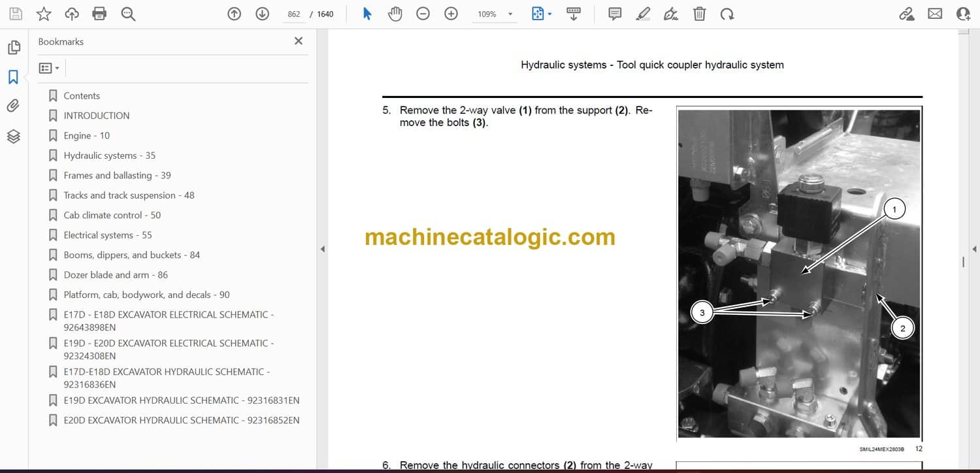Open the Hydraulic systems - 35 bookmark
This screenshot has height=473, width=980.
109,155
